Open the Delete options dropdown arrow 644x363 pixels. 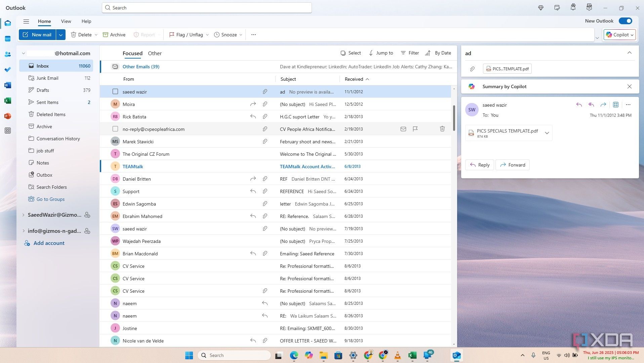(x=96, y=35)
